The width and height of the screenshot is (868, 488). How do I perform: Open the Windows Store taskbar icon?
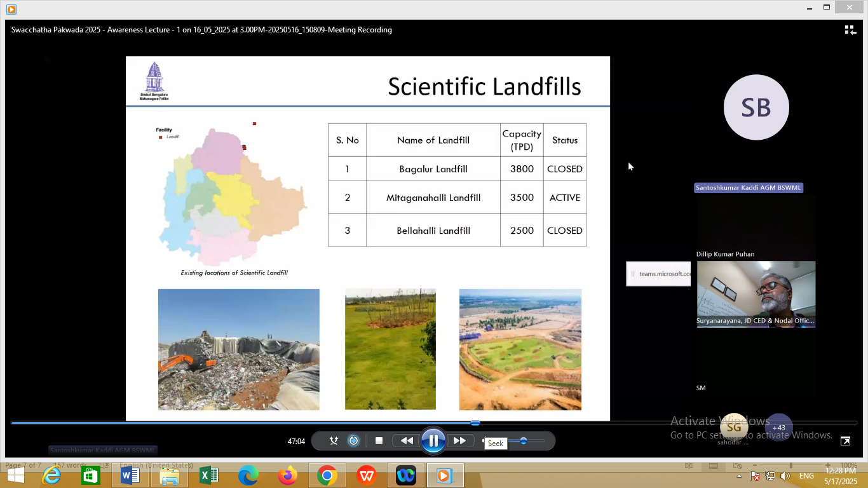click(91, 475)
